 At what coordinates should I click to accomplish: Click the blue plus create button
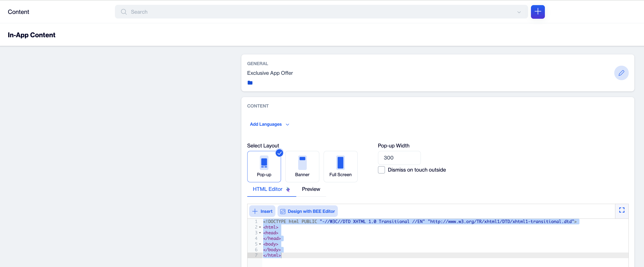(538, 12)
